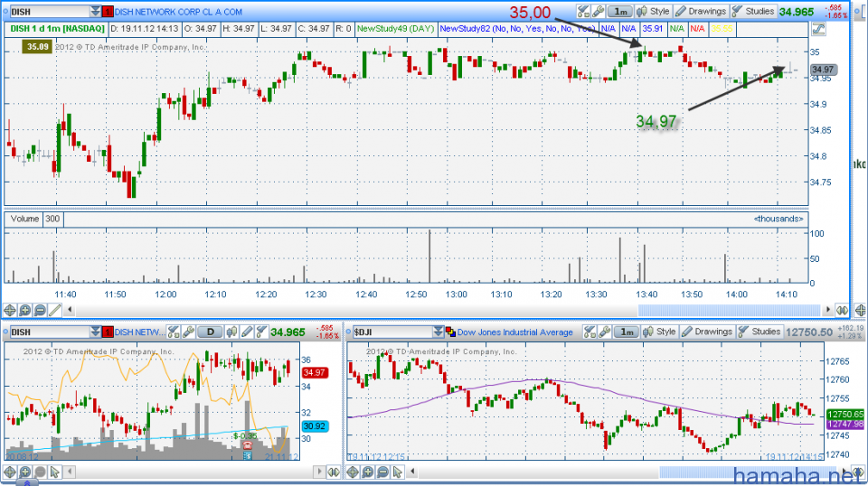Open share icon in daily DISH chart header
Viewport: 868px width, 486px height.
coord(174,332)
